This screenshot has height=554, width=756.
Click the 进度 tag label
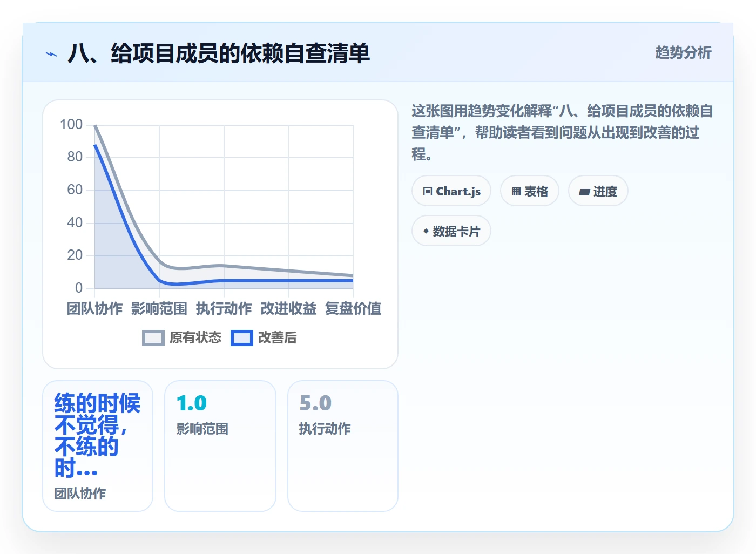605,192
